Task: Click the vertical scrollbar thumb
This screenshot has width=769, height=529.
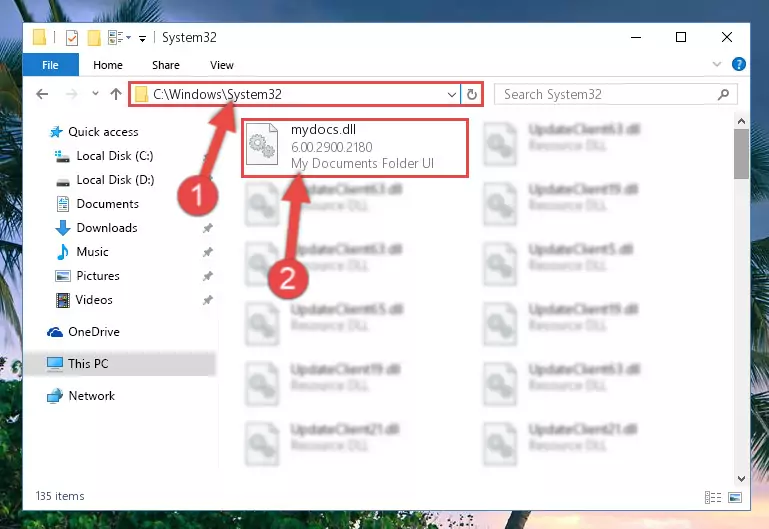Action: pyautogui.click(x=741, y=154)
